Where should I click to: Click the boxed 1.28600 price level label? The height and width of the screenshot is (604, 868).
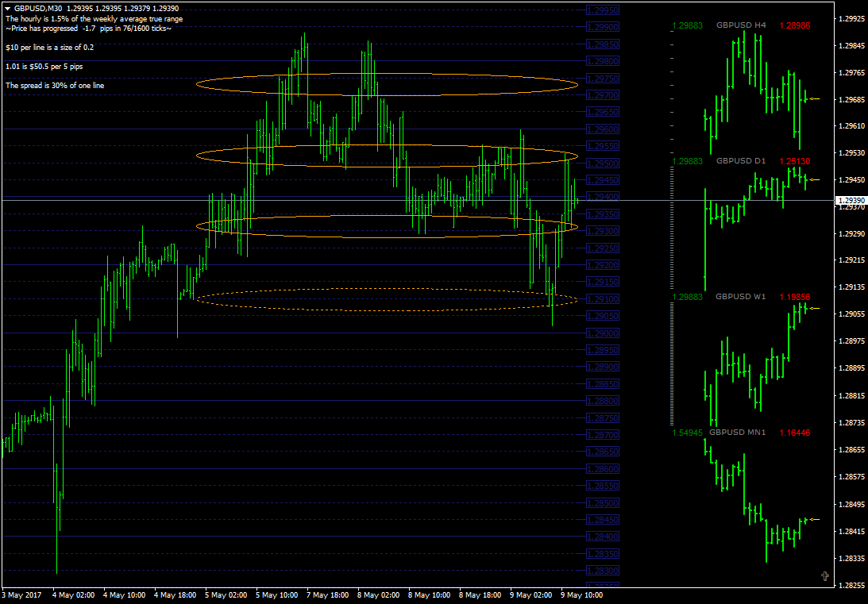604,468
